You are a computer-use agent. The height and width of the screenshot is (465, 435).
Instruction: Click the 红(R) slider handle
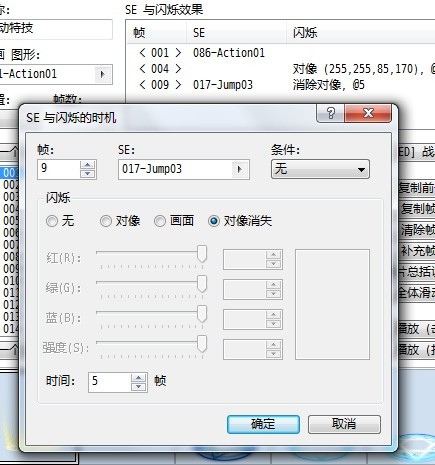point(202,254)
